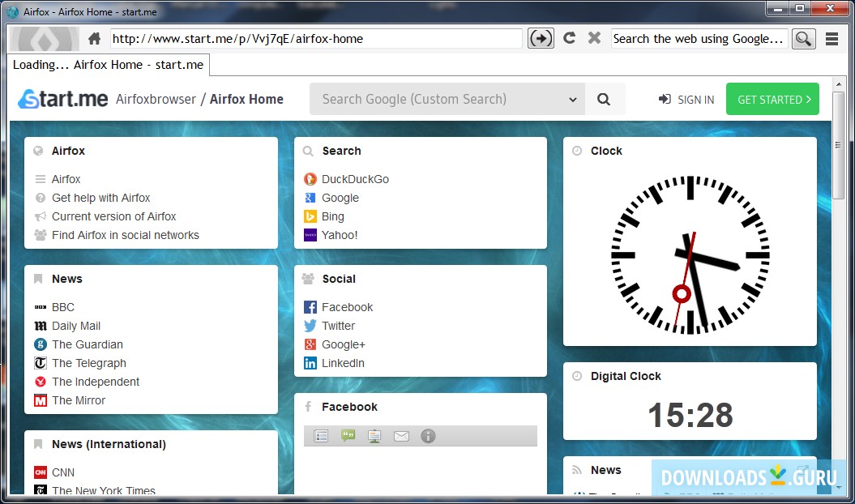This screenshot has width=855, height=504.
Task: Click the News (International) widget title
Action: 109,444
